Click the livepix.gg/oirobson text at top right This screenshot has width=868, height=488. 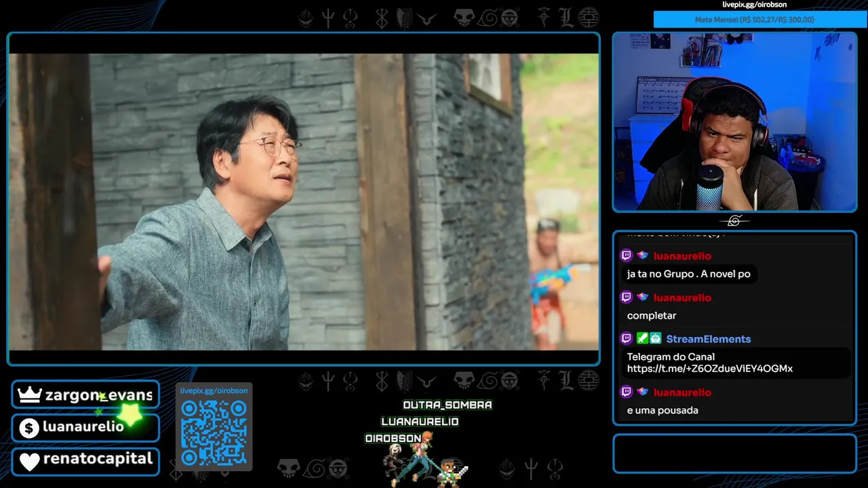click(754, 5)
